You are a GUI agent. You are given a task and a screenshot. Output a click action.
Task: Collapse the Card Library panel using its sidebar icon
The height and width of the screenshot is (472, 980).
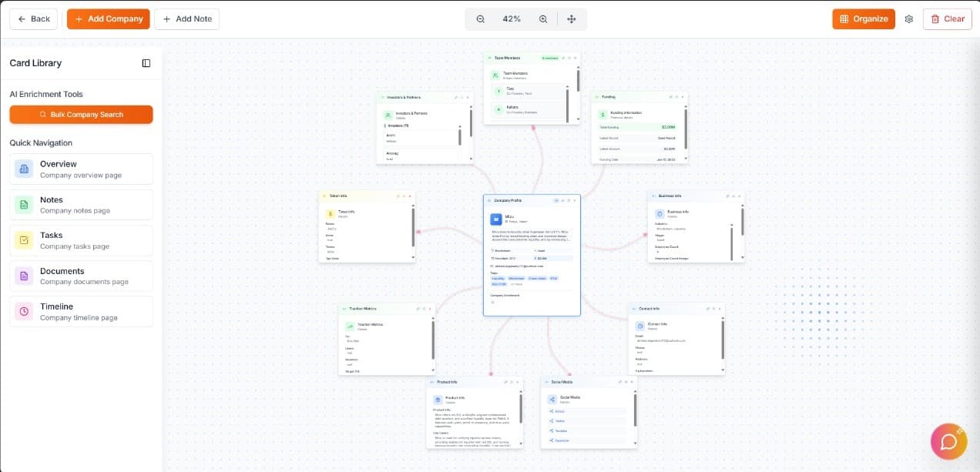(x=146, y=63)
